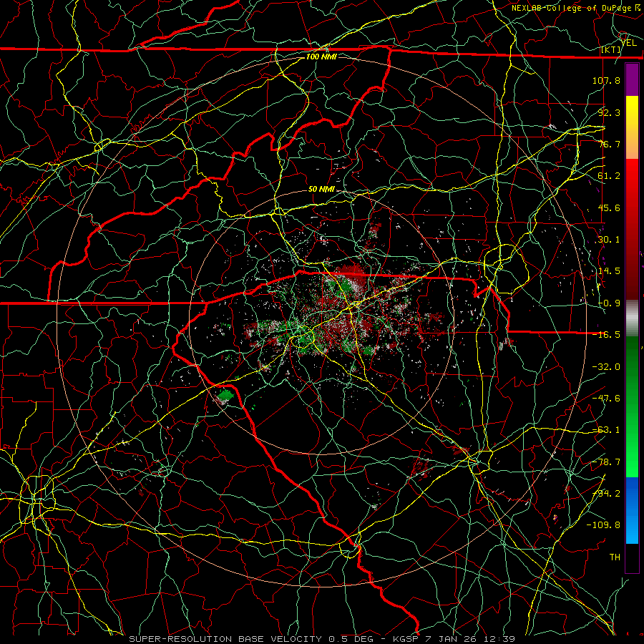Click the 30.1 legend value
Screen dimensions: 644x644
(x=609, y=240)
